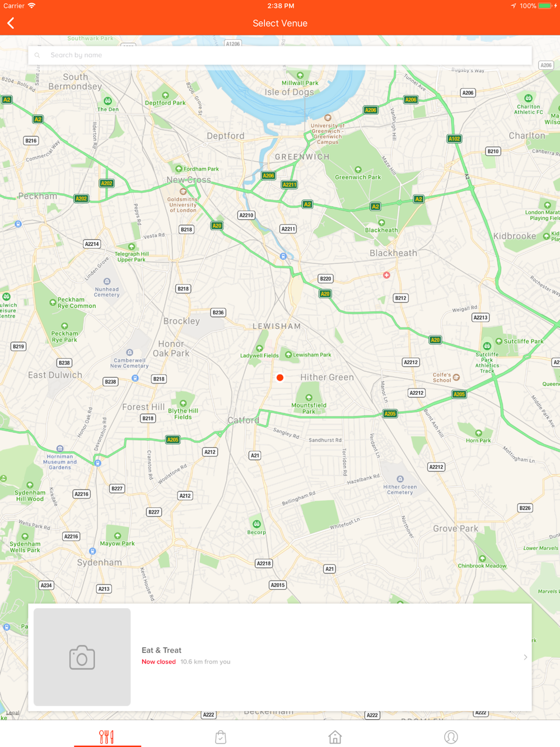Open the shopping bag tab
The width and height of the screenshot is (560, 747).
coord(221,737)
